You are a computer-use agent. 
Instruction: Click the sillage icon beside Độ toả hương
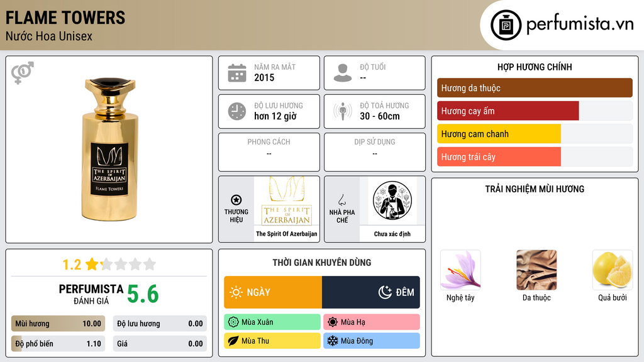pos(343,111)
